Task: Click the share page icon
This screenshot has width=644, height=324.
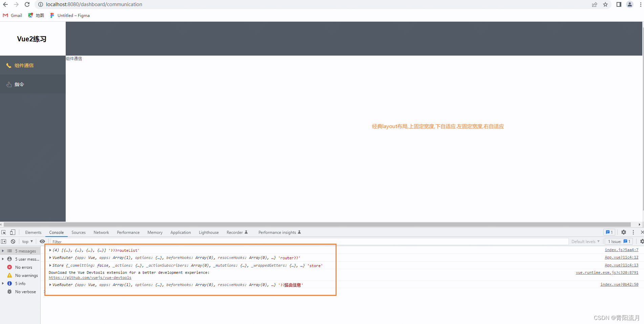Action: pyautogui.click(x=595, y=4)
